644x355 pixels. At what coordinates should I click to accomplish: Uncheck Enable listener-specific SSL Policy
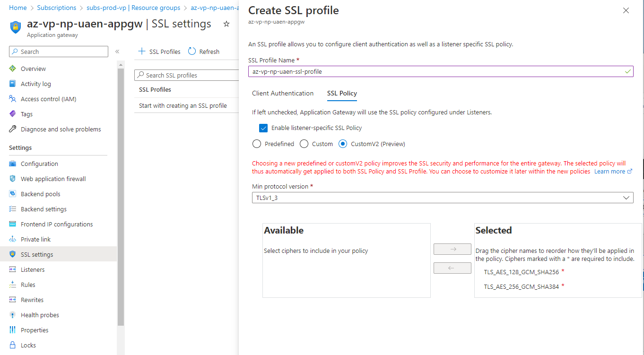[263, 128]
